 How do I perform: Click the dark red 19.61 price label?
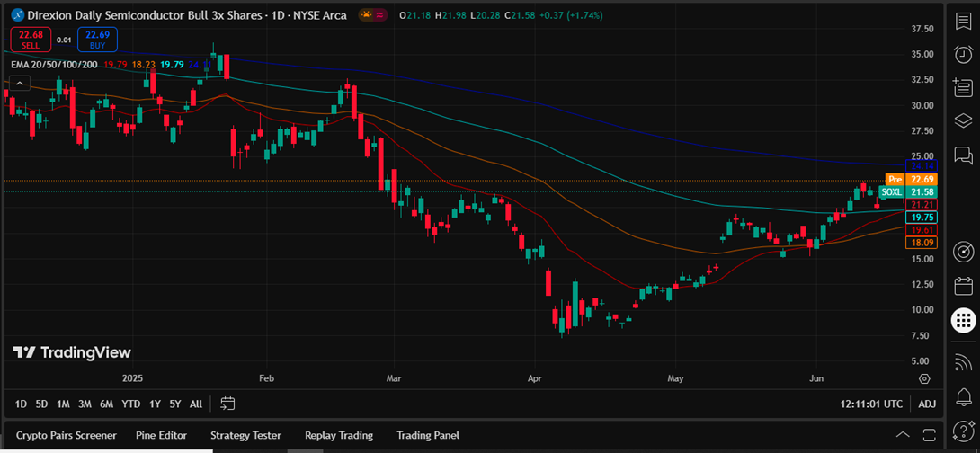click(x=921, y=230)
